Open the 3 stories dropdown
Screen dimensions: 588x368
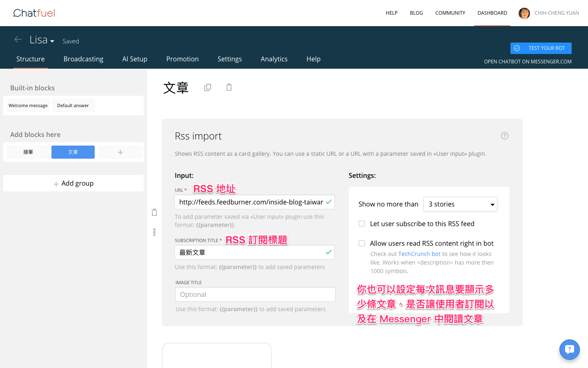[x=460, y=204]
